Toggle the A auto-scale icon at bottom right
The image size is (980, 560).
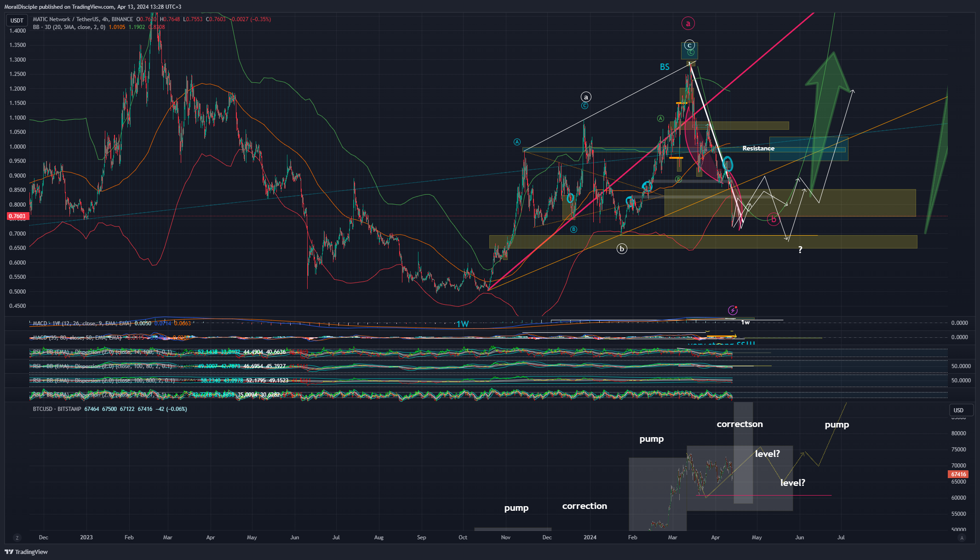pos(962,537)
